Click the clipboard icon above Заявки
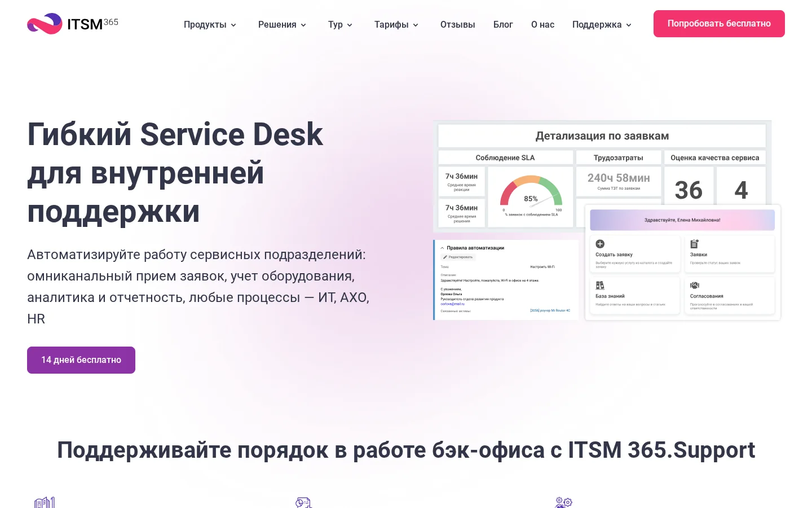The image size is (812, 508). pos(695,244)
